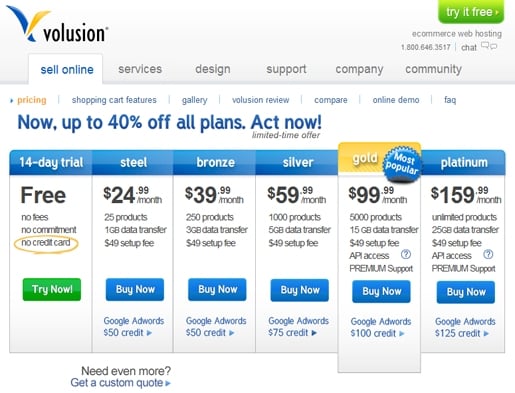The image size is (515, 393).
Task: Open the sell online tab
Action: [66, 69]
